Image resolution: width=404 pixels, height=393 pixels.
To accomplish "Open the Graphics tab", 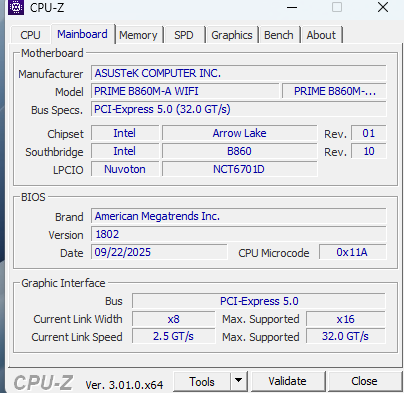I will tap(232, 35).
